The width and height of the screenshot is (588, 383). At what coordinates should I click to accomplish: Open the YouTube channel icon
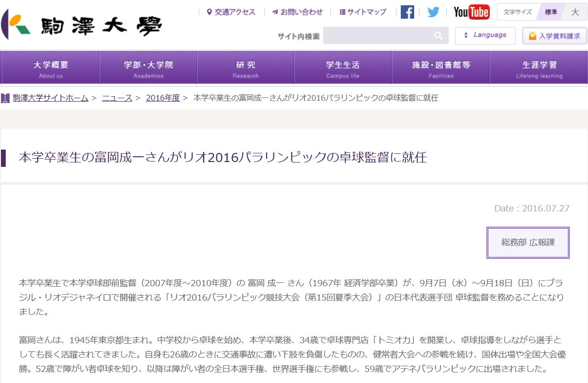(471, 12)
